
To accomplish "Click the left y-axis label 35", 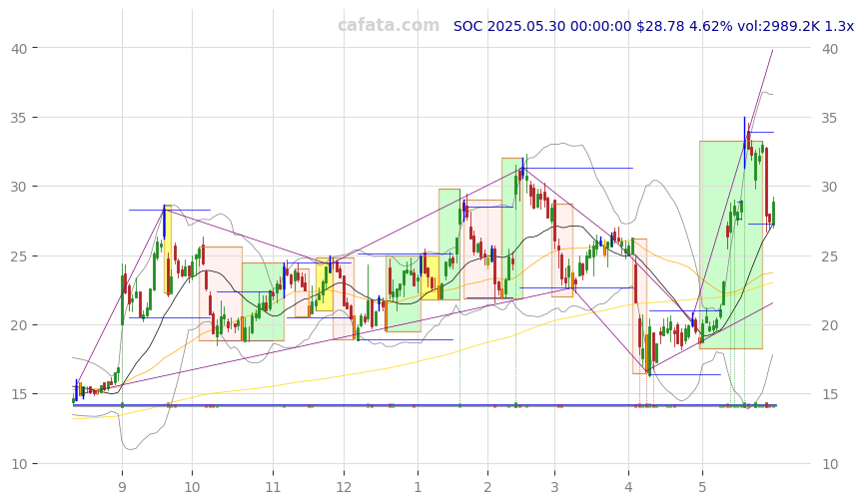I will click(19, 118).
